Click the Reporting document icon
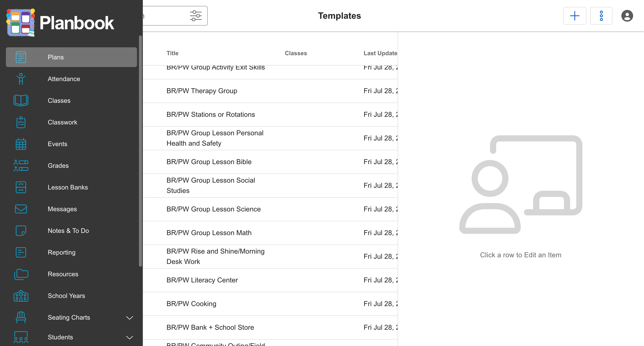The image size is (644, 346). (x=21, y=252)
